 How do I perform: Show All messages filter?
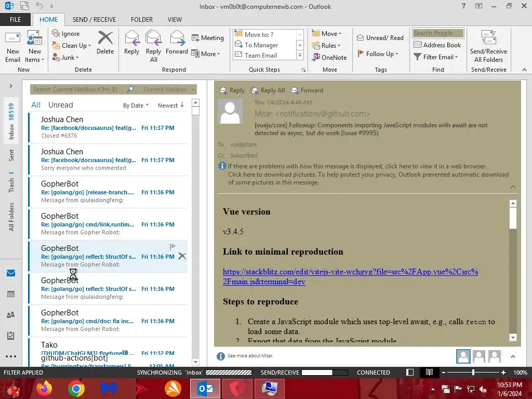36,105
